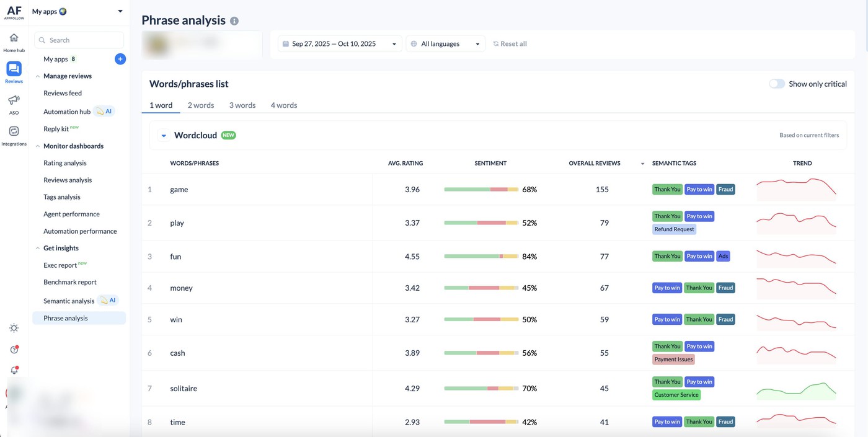868x437 pixels.
Task: Sort by the Overall Reviews column arrow
Action: click(642, 164)
